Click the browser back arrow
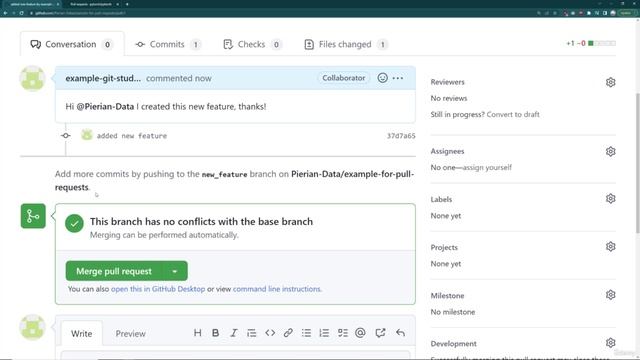The image size is (640, 360). point(5,13)
